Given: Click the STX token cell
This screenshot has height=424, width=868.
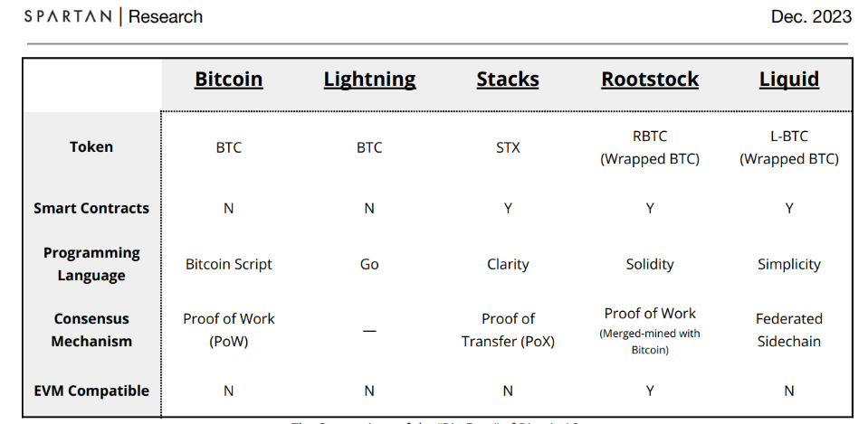Looking at the screenshot, I should click(508, 147).
